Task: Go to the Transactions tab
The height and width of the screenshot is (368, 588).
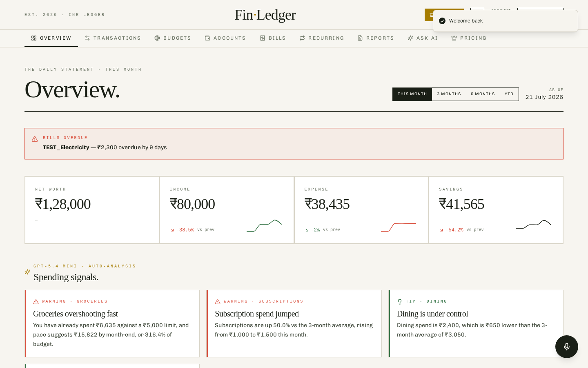Action: click(x=113, y=38)
